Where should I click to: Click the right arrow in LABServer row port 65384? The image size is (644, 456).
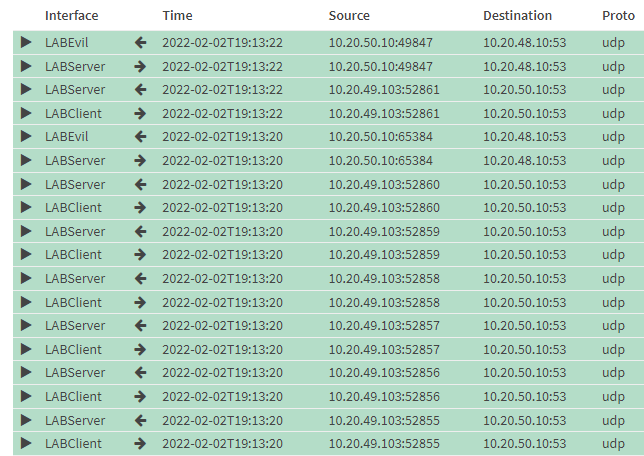(140, 160)
